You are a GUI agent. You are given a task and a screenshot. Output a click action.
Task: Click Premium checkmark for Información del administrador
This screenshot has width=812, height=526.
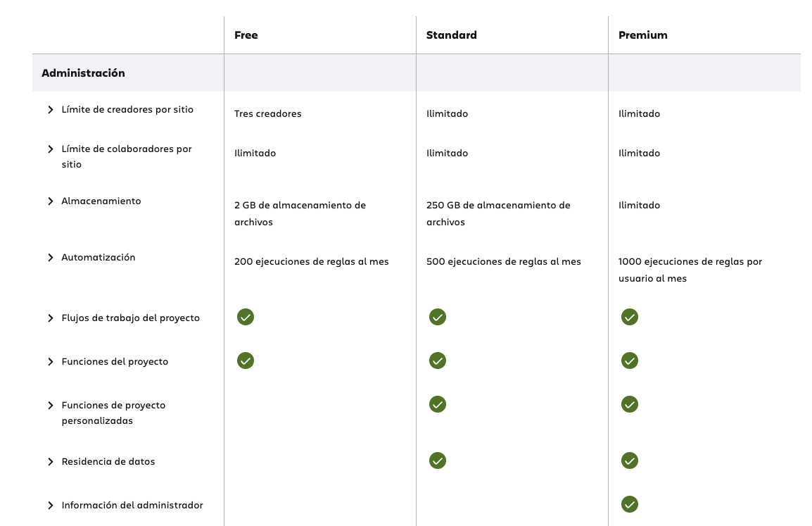point(630,504)
